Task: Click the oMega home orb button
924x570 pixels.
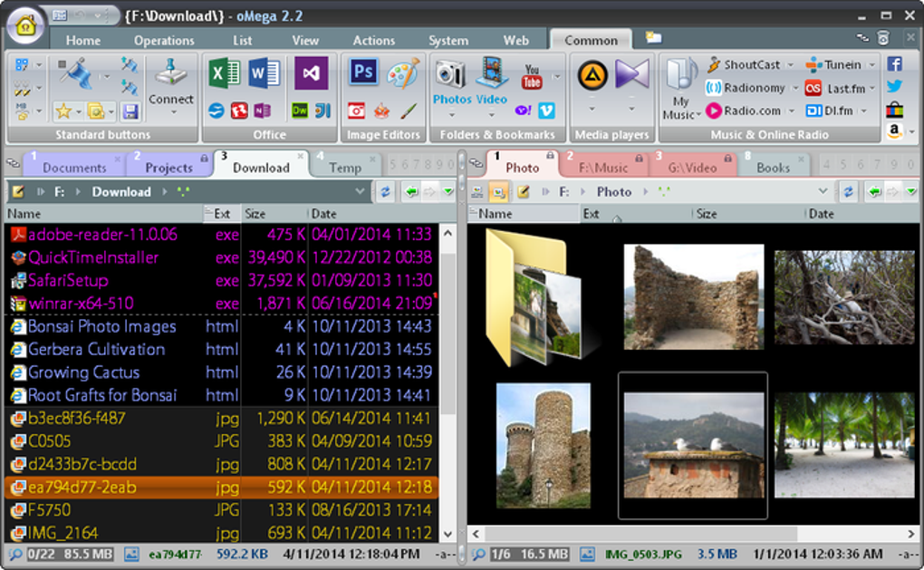Action: tap(25, 26)
